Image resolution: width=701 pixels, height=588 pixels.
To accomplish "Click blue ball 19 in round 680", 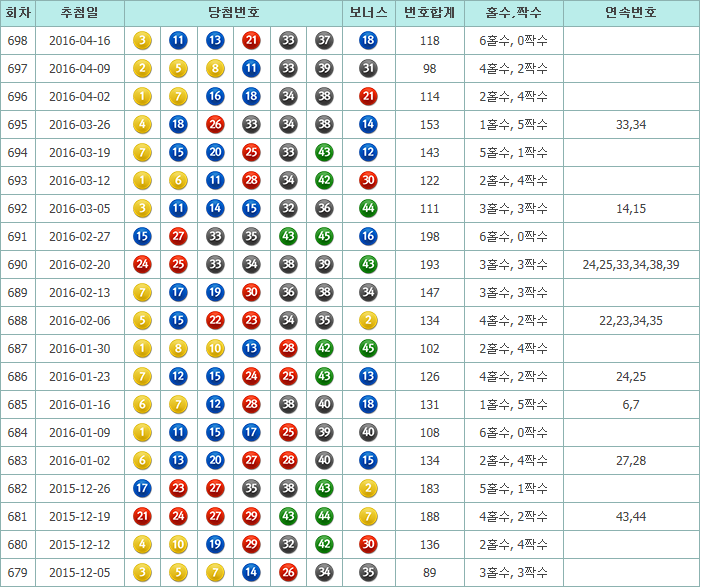I will click(215, 545).
